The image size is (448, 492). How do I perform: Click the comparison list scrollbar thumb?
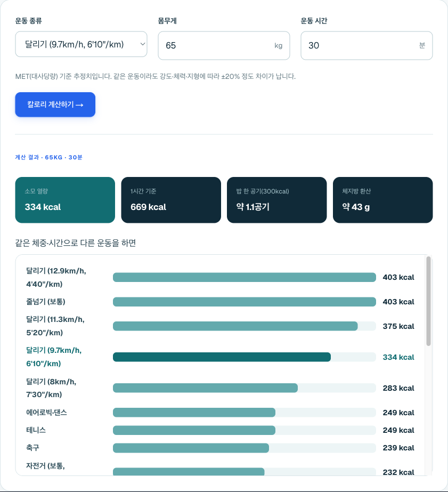pos(428,301)
